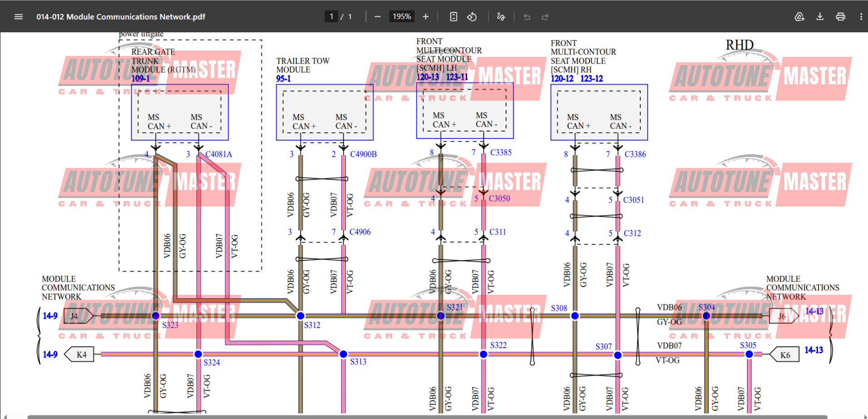This screenshot has width=868, height=419.
Task: Follow the 95-1 link under Trailer Tow Module
Action: pos(284,79)
